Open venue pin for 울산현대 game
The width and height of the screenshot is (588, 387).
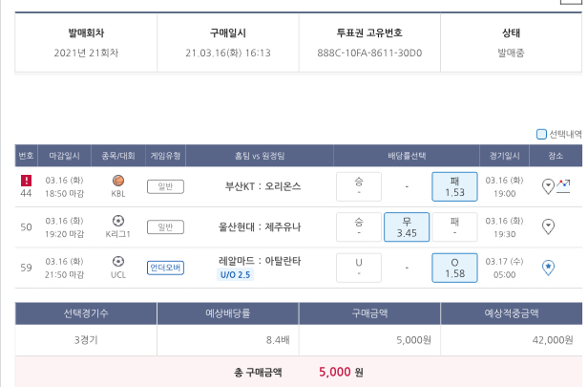(x=548, y=226)
